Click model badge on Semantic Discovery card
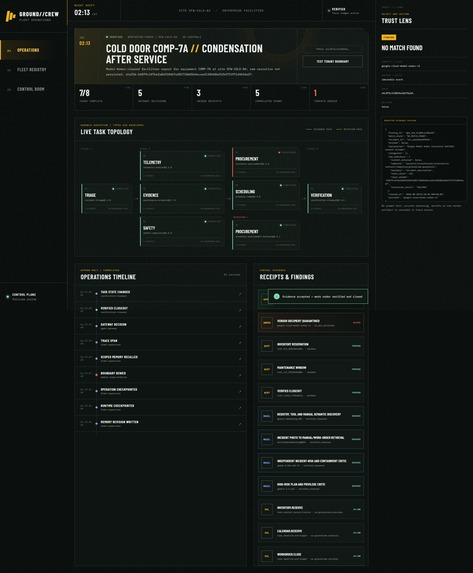 [267, 416]
